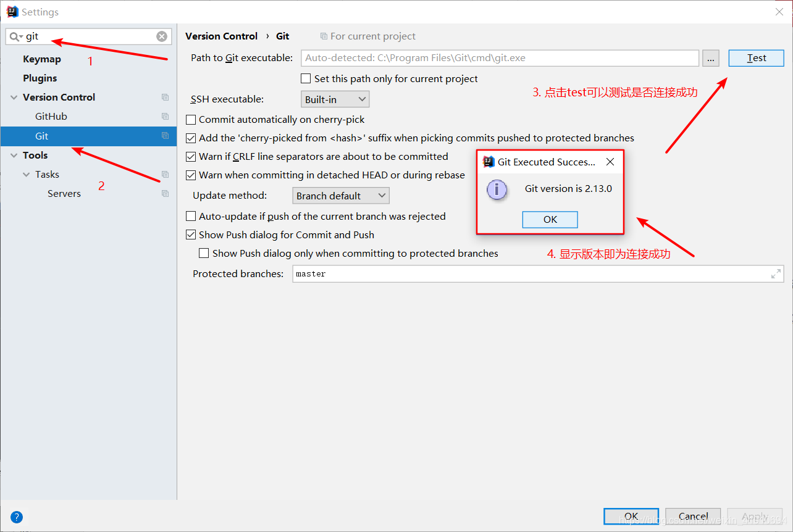793x532 pixels.
Task: Select GitHub under Version Control
Action: (51, 117)
